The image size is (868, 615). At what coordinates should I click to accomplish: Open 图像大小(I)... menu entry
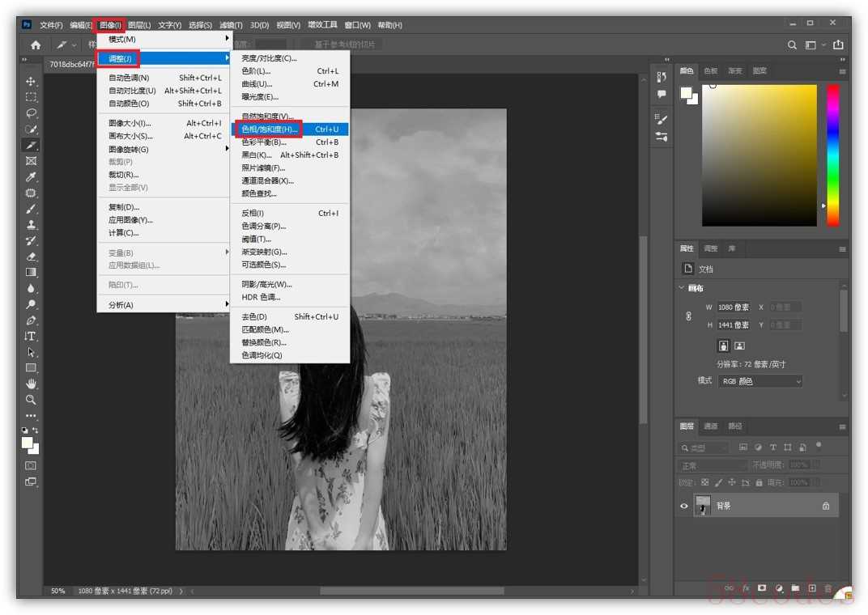(164, 123)
